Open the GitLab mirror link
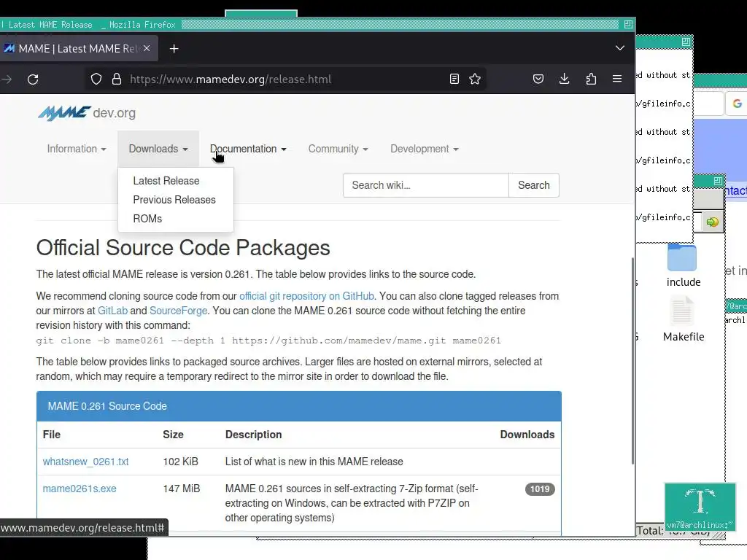This screenshot has width=747, height=560. pos(113,311)
